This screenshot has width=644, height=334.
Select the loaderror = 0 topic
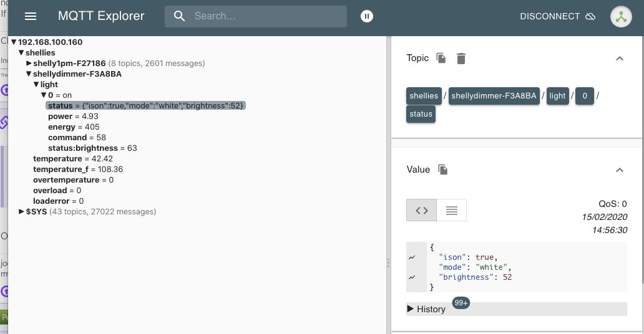tap(58, 201)
